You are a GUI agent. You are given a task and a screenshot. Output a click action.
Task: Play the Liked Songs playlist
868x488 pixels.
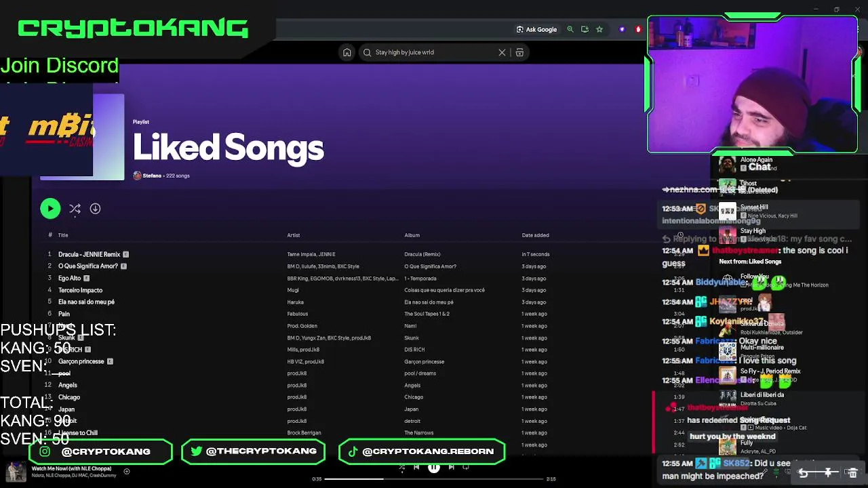[50, 209]
